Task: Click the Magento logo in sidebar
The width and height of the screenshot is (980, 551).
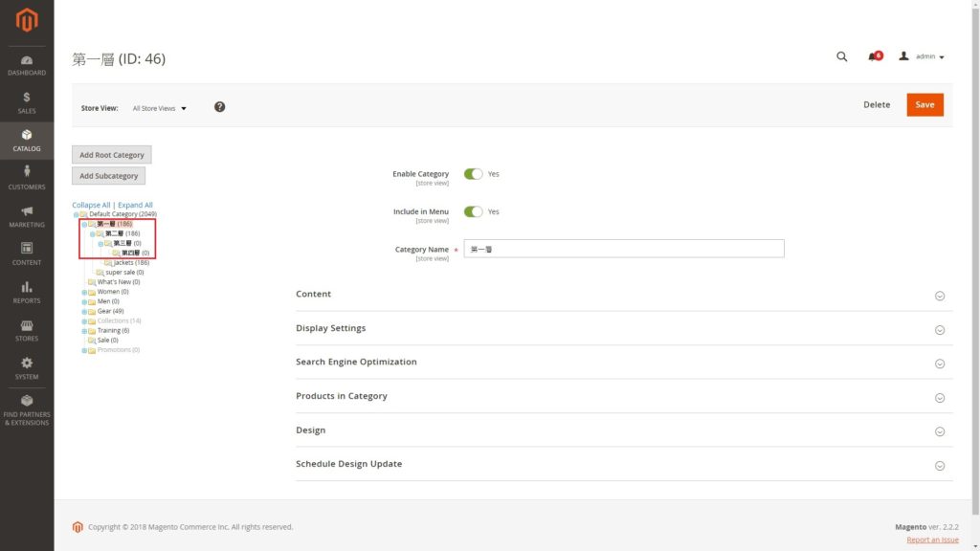Action: (x=27, y=19)
